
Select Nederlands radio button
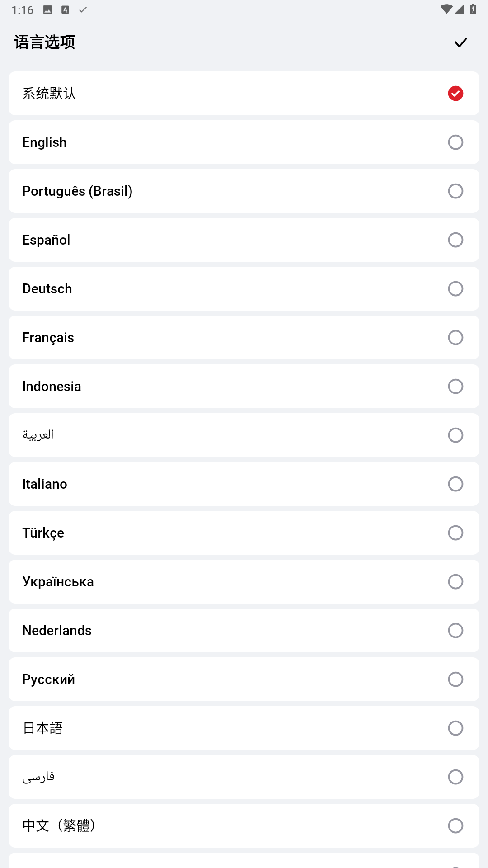[x=455, y=631]
